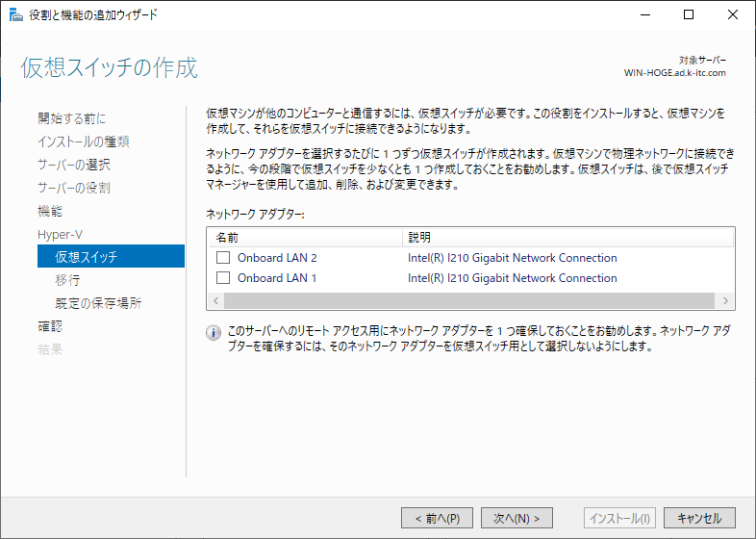
Task: Click the scrollbar right arrow
Action: [x=725, y=300]
